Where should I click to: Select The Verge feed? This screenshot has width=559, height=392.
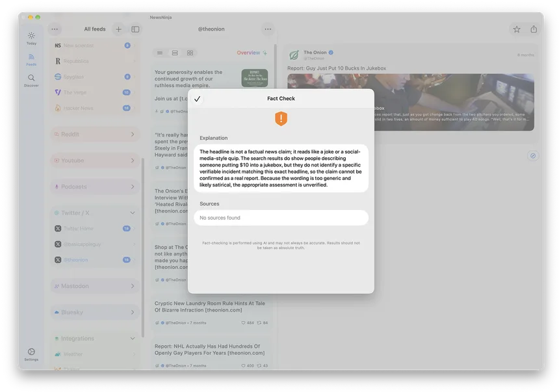tap(94, 92)
